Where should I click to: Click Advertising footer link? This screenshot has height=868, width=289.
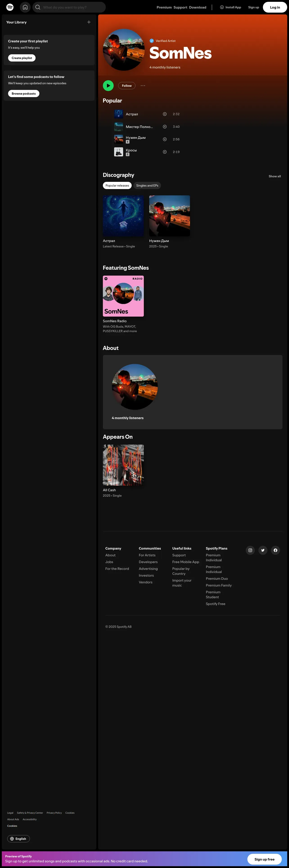(148, 569)
